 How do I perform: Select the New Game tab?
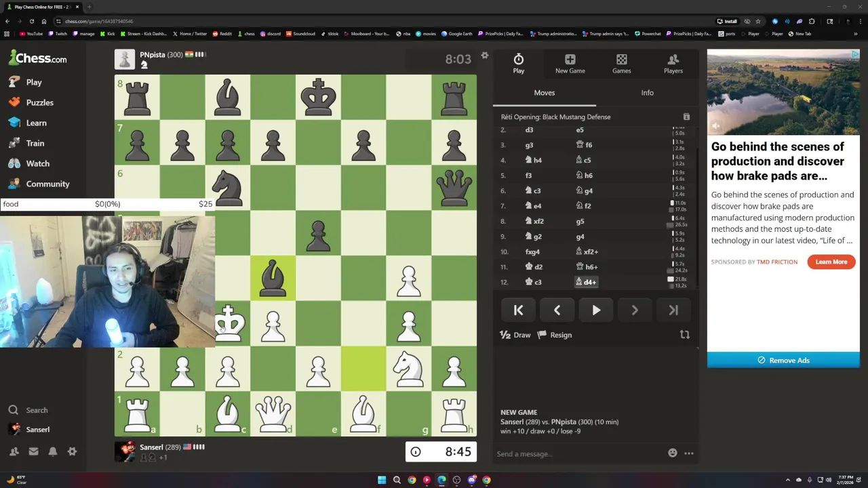click(x=570, y=64)
